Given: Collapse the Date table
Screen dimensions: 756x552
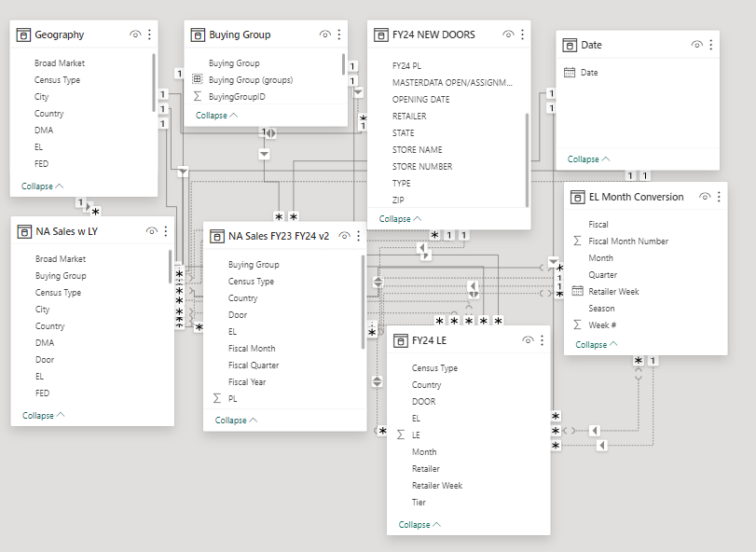Looking at the screenshot, I should (x=589, y=159).
